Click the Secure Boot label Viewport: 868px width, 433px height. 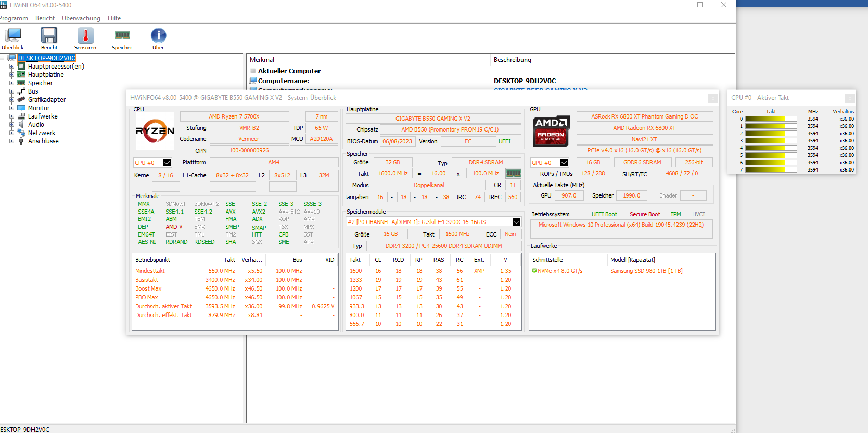645,214
